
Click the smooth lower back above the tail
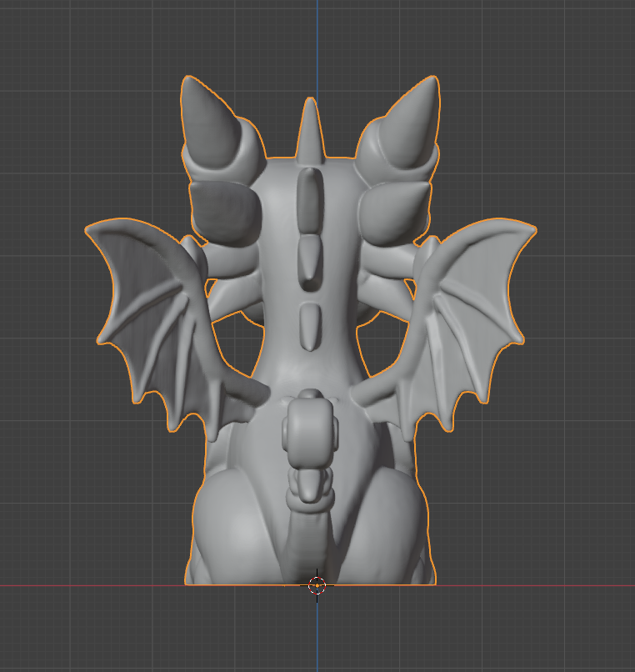[310, 367]
